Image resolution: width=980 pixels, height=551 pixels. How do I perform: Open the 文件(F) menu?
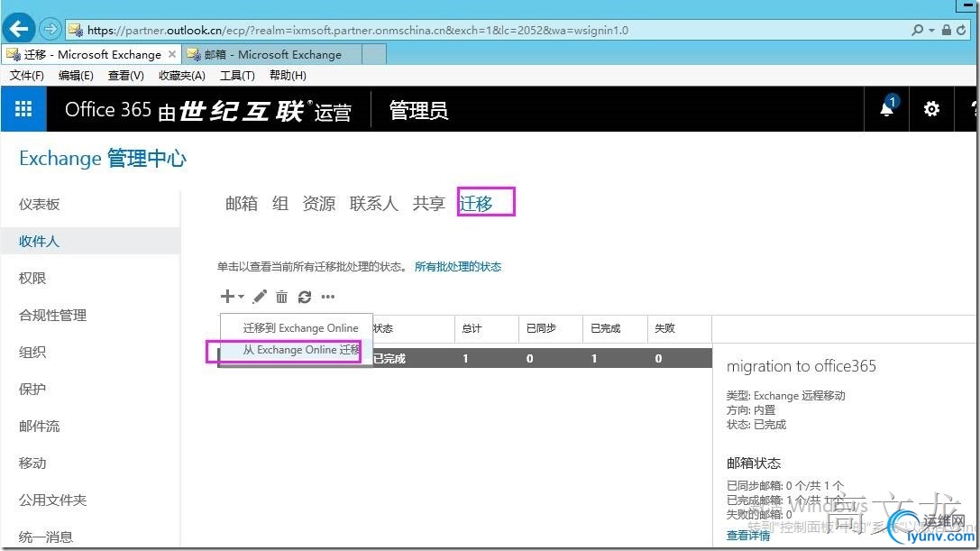[26, 76]
